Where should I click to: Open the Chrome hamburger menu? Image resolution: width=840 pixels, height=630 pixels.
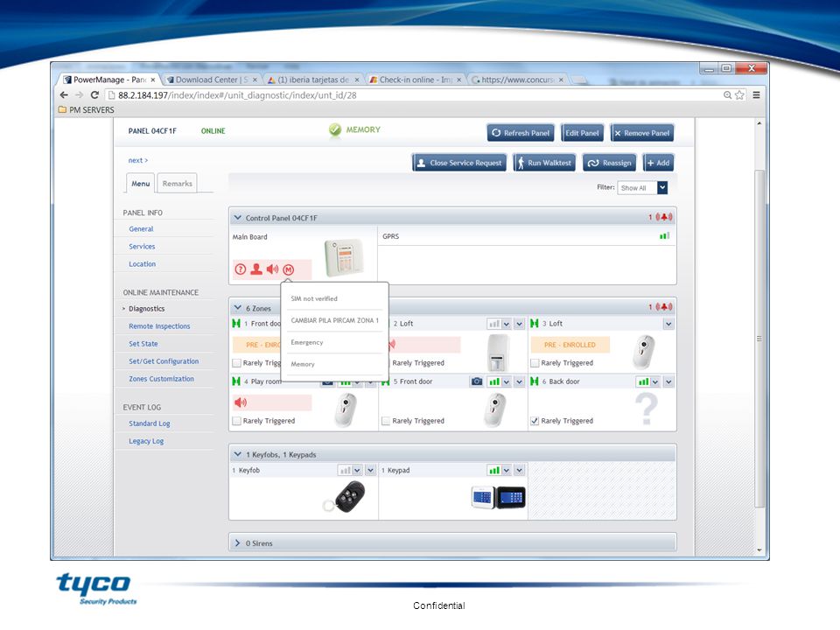pyautogui.click(x=756, y=94)
